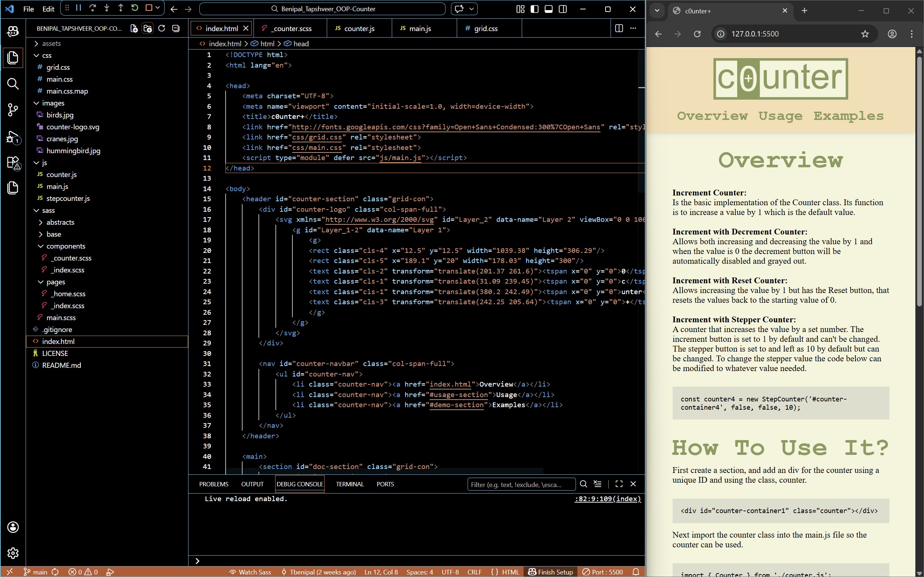Screen dimensions: 924x577
Task: Toggle Watch Sass in status bar
Action: point(250,572)
